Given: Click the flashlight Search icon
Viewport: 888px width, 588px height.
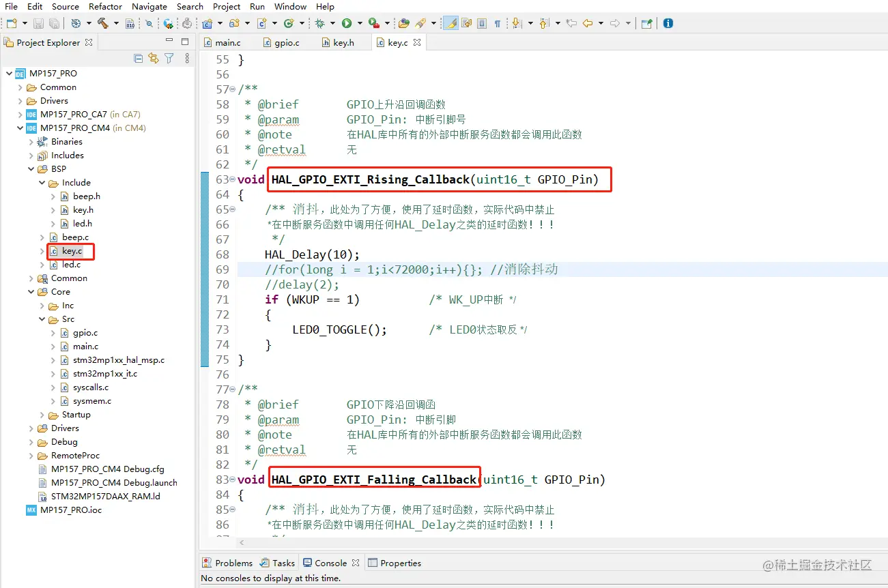Looking at the screenshot, I should tap(420, 23).
